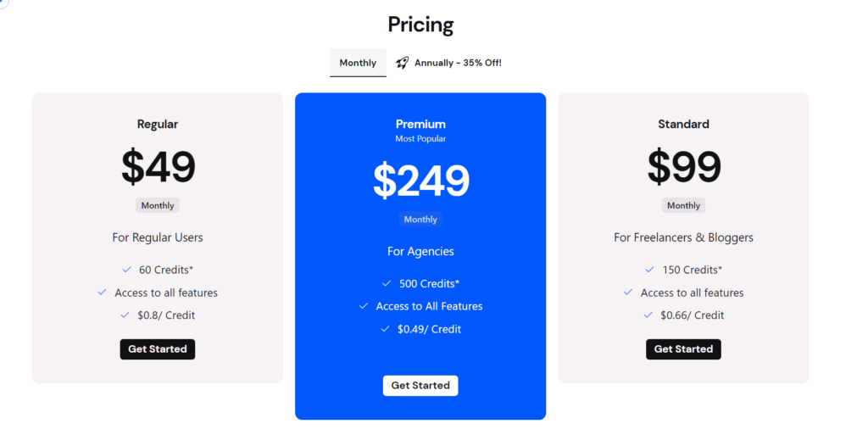
Task: Click the Pricing heading
Action: (420, 25)
